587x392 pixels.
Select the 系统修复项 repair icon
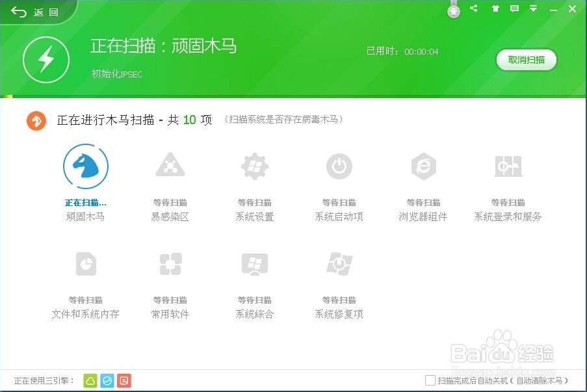pos(339,263)
